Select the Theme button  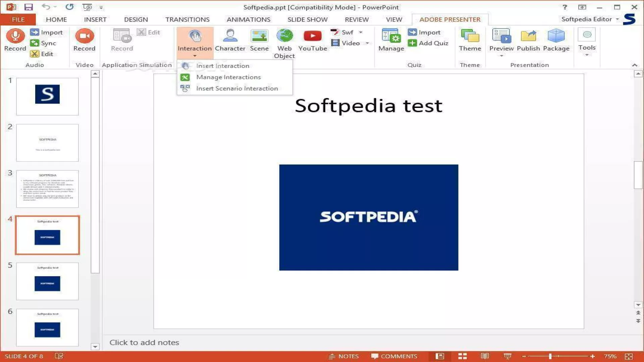[x=470, y=40]
